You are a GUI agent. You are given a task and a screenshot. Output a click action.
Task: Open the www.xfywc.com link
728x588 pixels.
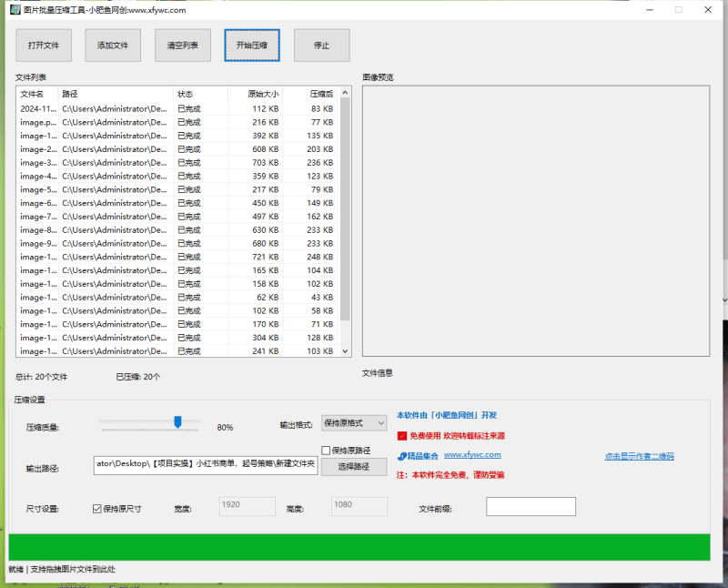click(472, 455)
